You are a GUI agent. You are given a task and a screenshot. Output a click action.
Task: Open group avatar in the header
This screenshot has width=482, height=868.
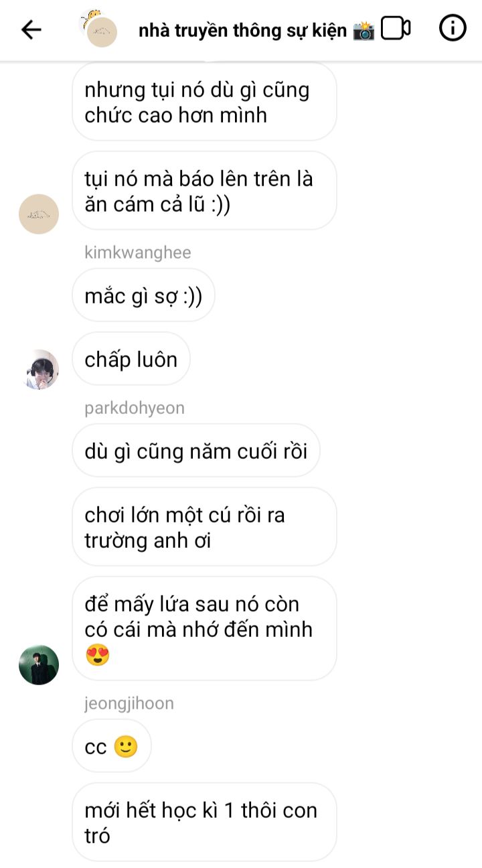tap(100, 29)
